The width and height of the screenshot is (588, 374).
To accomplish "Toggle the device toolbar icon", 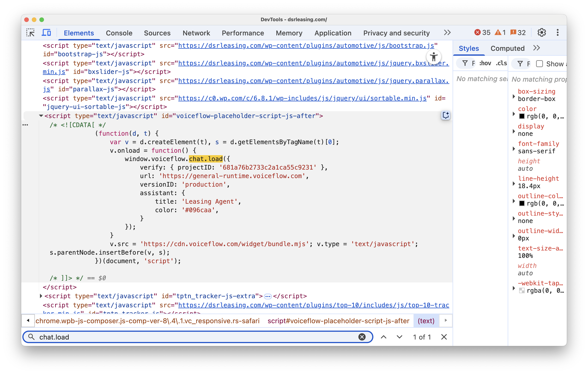I will (x=46, y=32).
